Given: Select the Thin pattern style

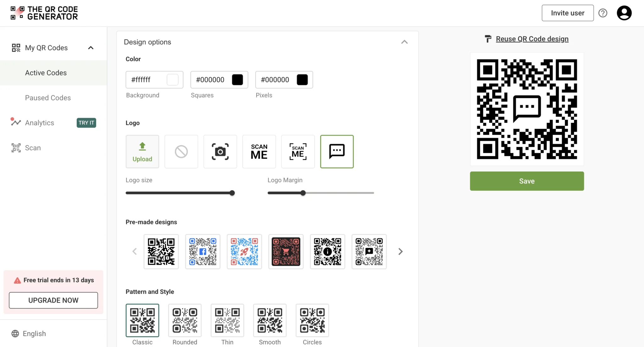Looking at the screenshot, I should 227,320.
